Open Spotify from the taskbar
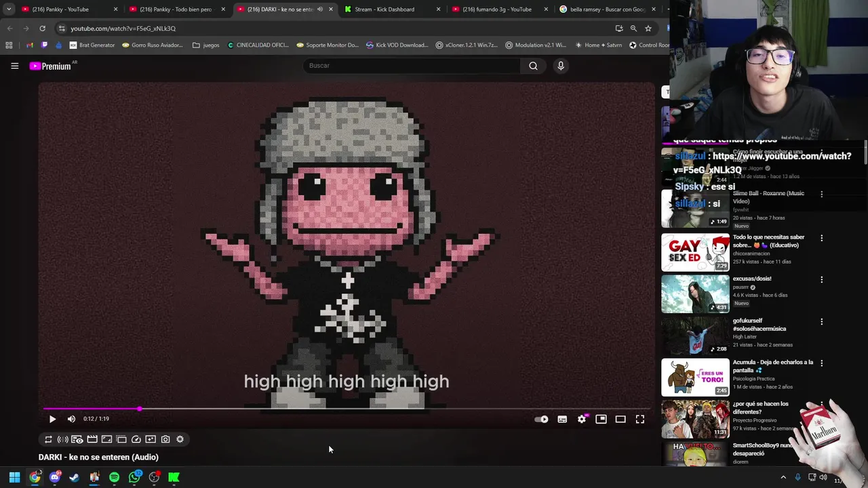 [114, 477]
